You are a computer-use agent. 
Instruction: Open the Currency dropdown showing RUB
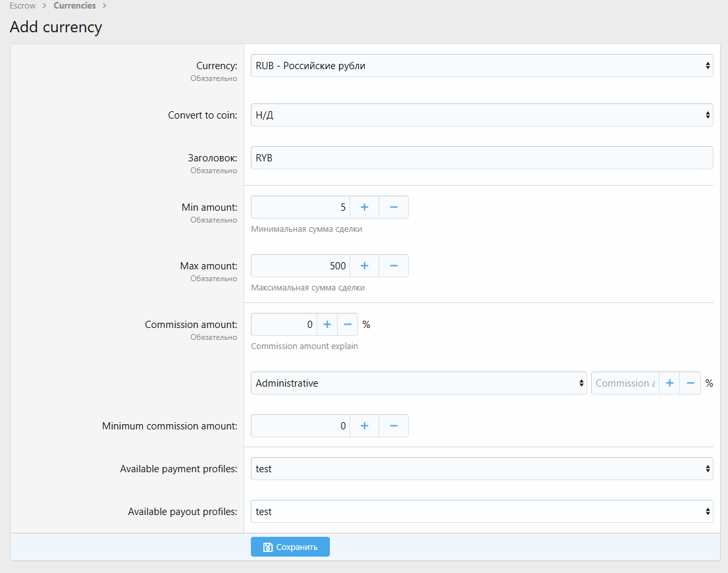481,66
